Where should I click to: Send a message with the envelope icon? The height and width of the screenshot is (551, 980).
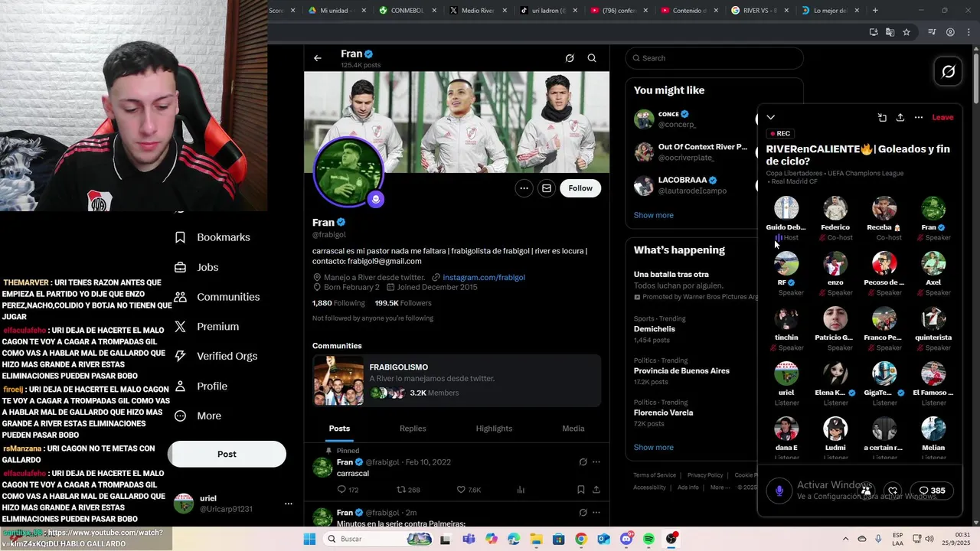coord(547,188)
